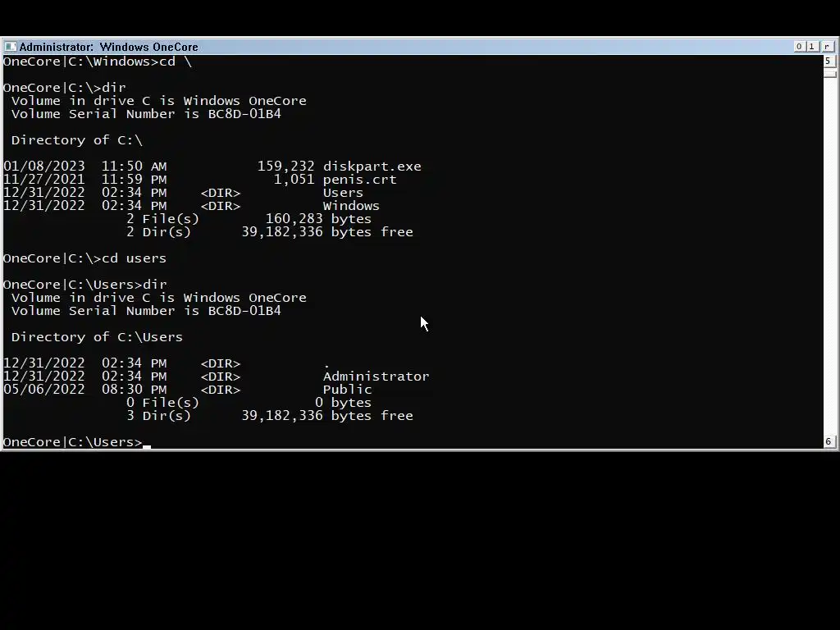Click the 'cd users' command line
840x630 pixels.
coord(84,258)
